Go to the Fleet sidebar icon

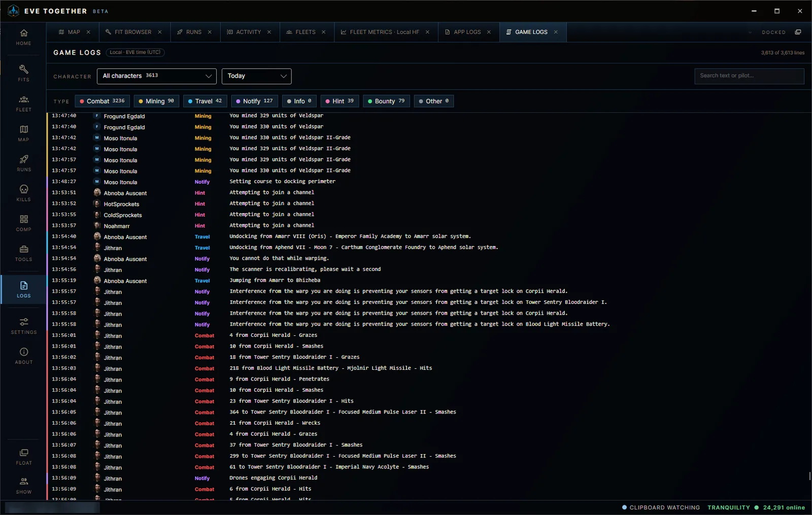[23, 104]
